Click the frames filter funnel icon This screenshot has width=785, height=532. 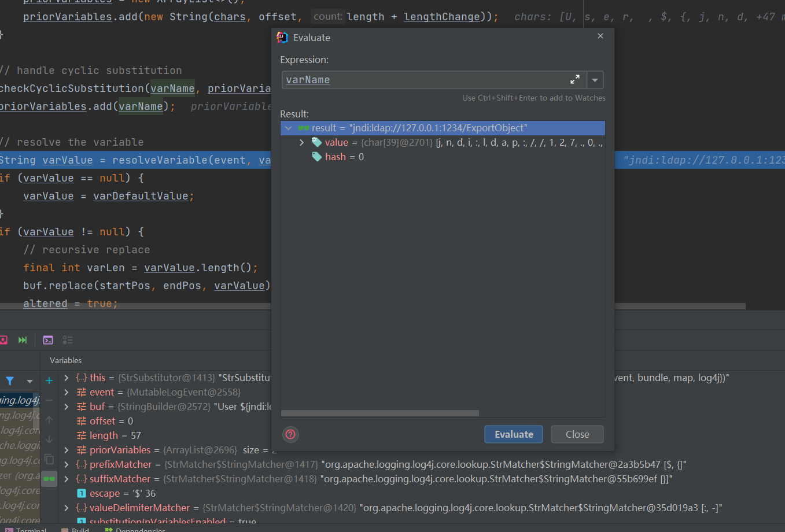click(10, 381)
